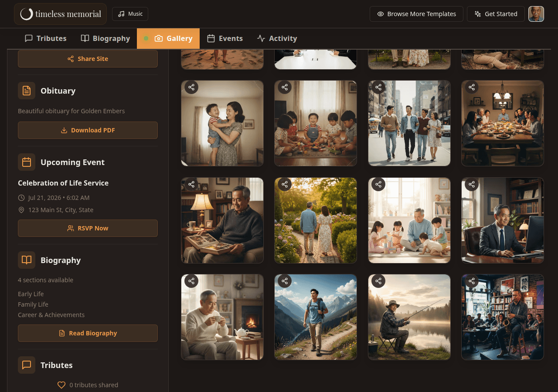The image size is (558, 392).
Task: Click share icon on cafe saxophone player photo
Action: [x=472, y=281]
